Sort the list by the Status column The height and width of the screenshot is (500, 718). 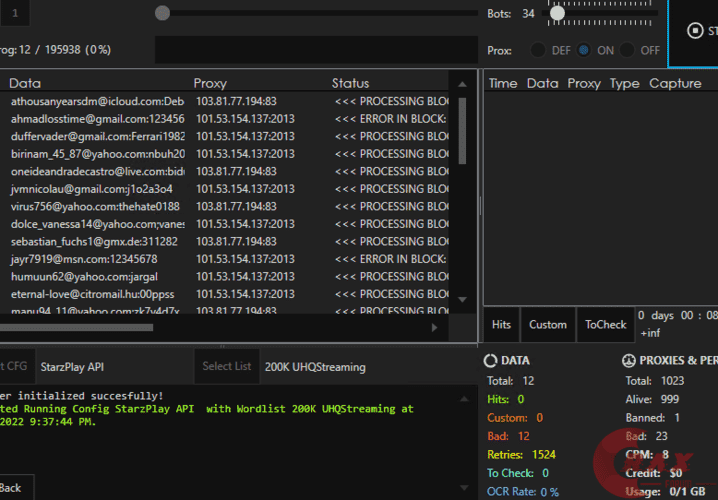[350, 83]
